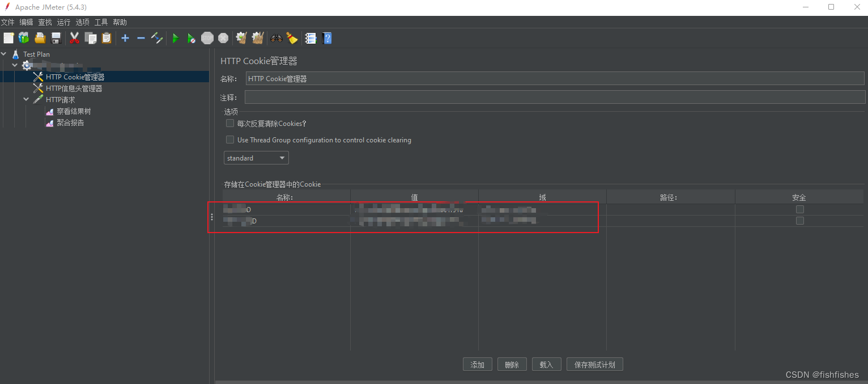868x384 pixels.
Task: Click the blue plus Expand All icon
Action: pyautogui.click(x=125, y=38)
